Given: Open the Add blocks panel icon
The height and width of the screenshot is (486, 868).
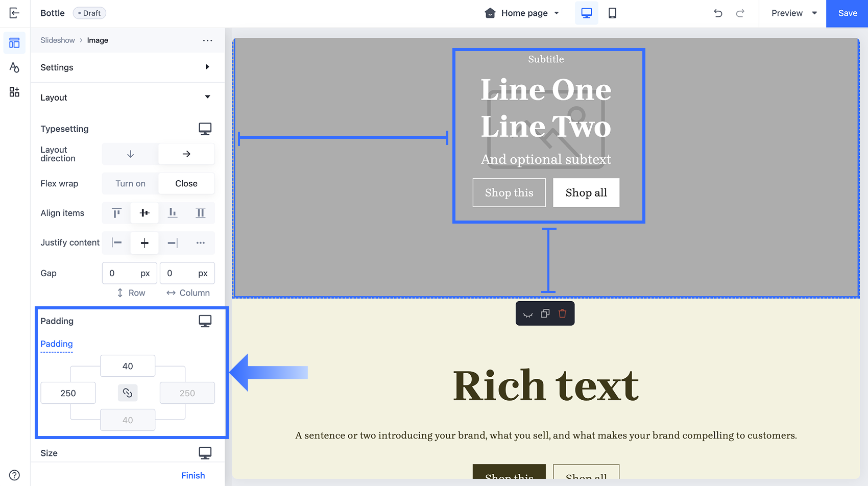Looking at the screenshot, I should [14, 92].
